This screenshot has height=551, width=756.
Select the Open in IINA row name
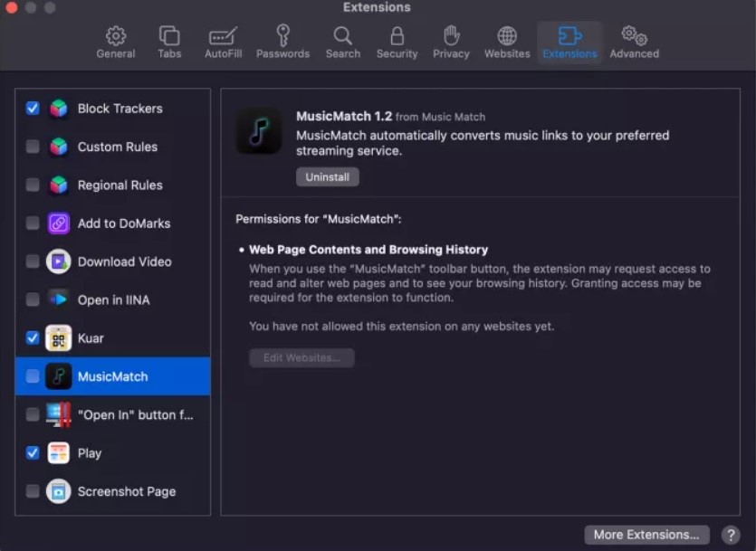114,300
